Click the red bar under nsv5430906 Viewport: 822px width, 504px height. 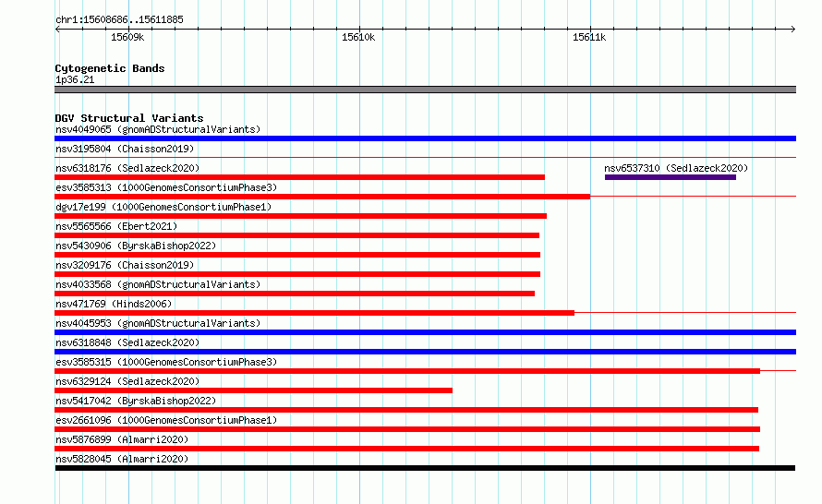(297, 255)
